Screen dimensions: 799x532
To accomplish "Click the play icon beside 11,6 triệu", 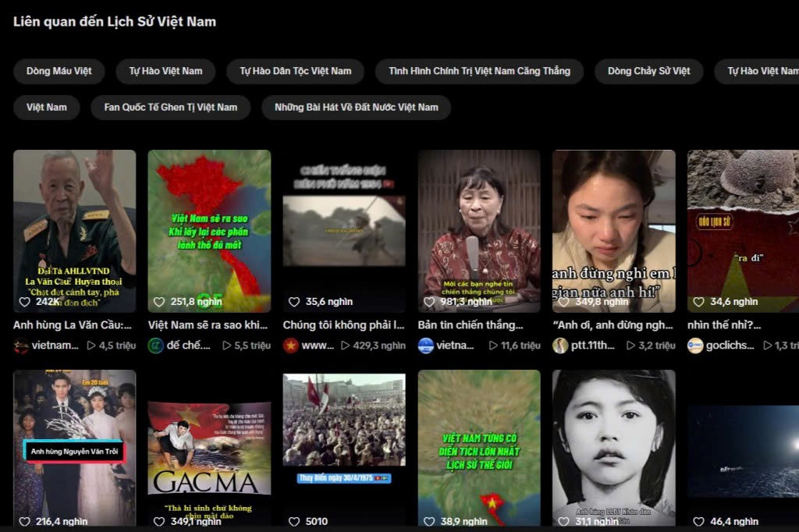I will tap(493, 346).
